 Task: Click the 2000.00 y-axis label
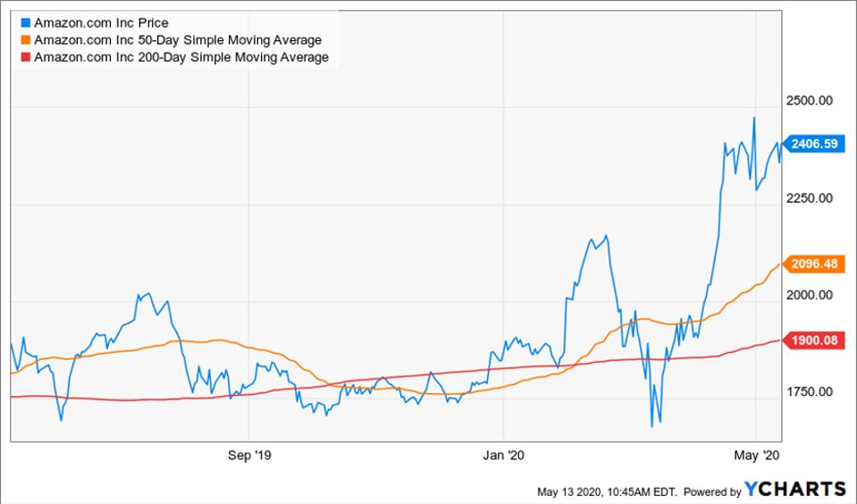tap(810, 295)
